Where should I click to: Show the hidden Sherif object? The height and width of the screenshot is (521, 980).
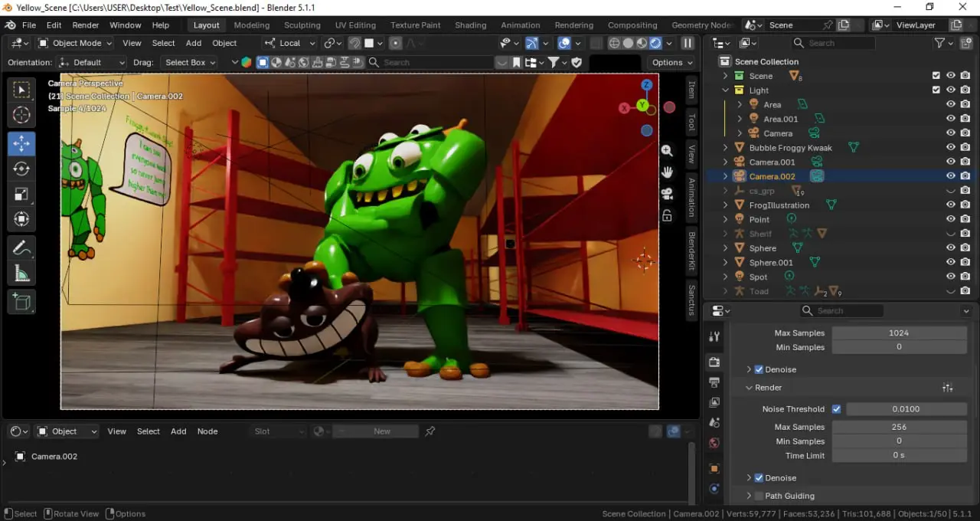click(x=950, y=234)
